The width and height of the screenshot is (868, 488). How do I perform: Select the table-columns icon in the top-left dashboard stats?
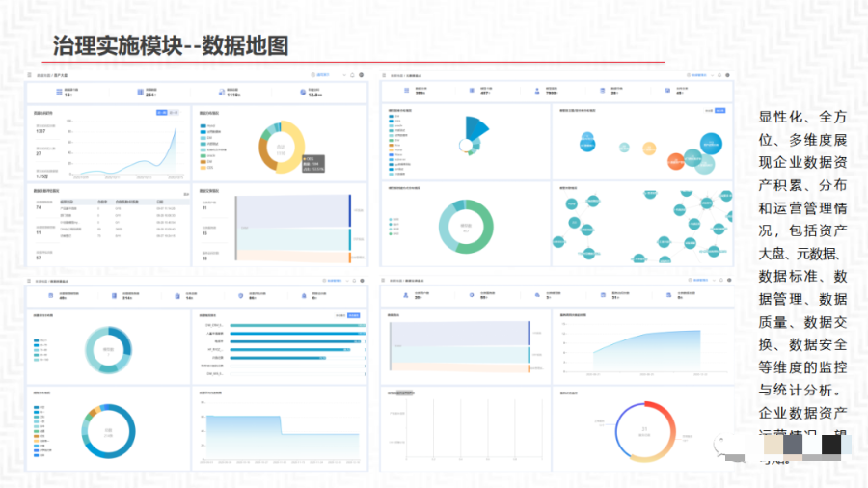(x=141, y=93)
